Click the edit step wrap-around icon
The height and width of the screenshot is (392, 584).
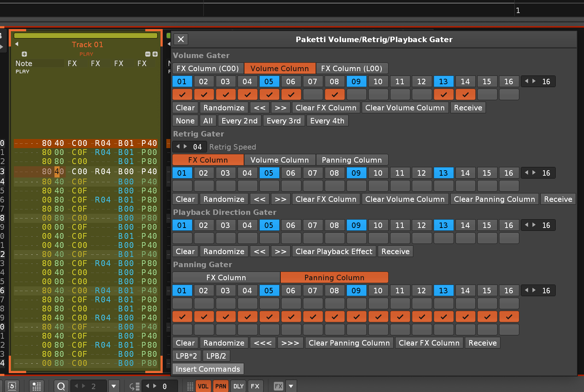click(x=134, y=386)
